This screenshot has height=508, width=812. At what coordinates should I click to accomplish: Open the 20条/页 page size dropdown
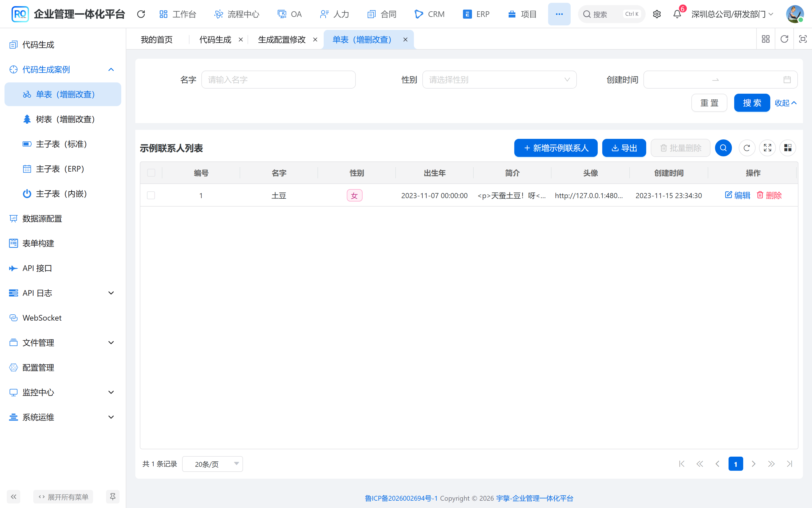(x=212, y=464)
